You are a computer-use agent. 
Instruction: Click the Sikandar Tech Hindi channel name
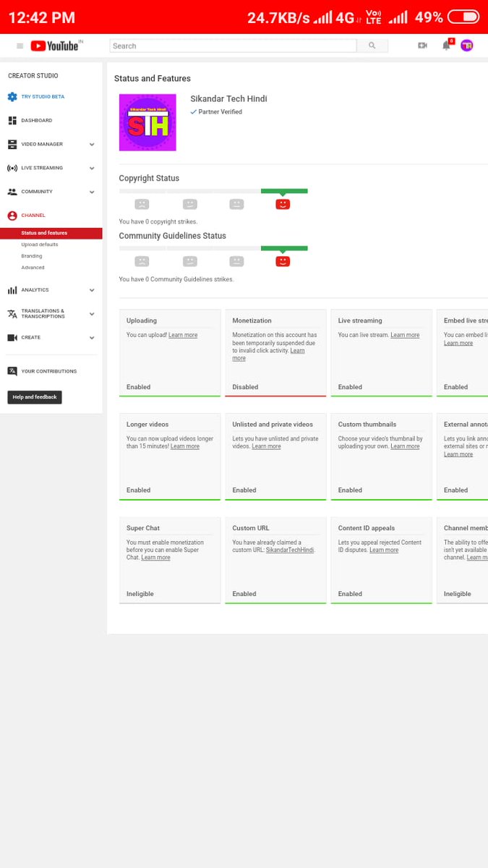tap(228, 99)
